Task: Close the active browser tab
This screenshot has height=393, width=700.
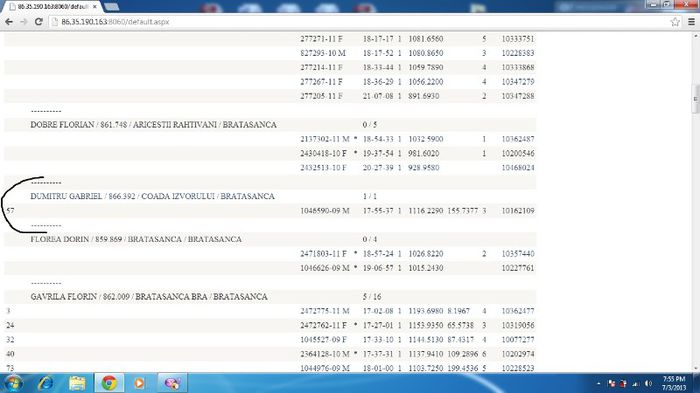Action: pos(95,7)
